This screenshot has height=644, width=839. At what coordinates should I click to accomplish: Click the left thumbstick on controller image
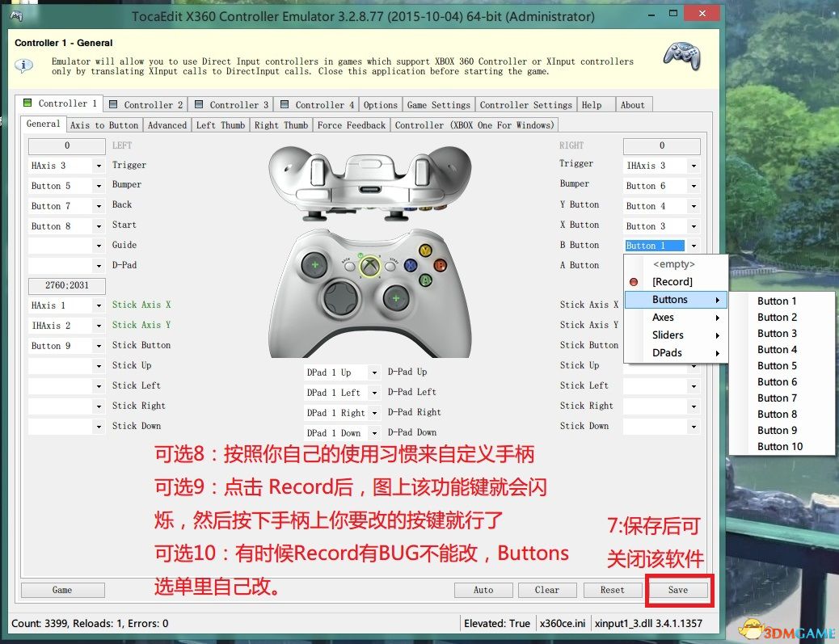[x=314, y=265]
